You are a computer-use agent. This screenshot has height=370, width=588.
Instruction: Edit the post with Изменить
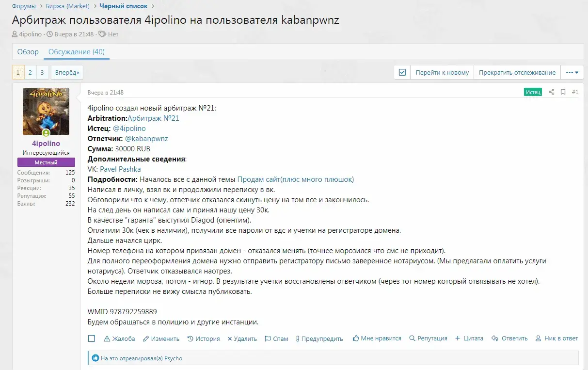161,338
